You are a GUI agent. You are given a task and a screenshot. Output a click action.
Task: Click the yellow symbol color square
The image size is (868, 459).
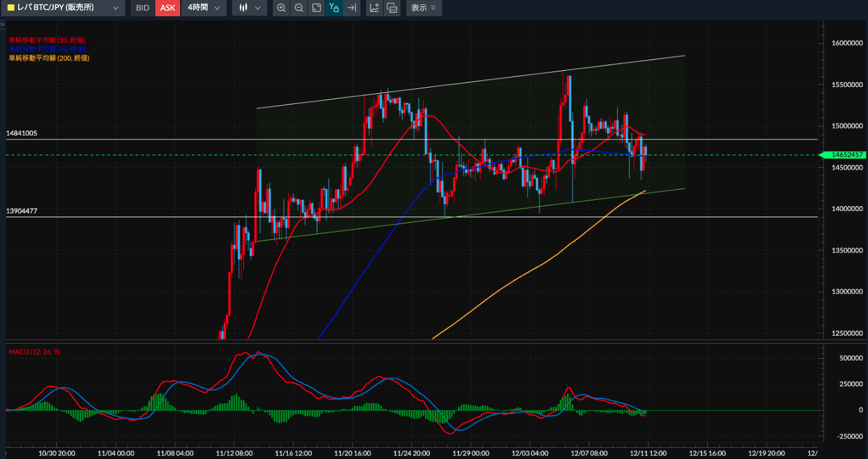(11, 8)
